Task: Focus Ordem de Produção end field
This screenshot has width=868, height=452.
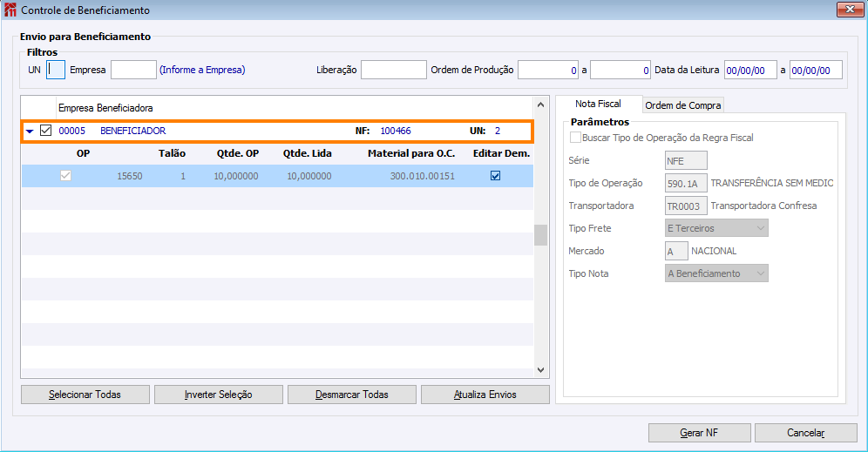Action: [x=620, y=70]
